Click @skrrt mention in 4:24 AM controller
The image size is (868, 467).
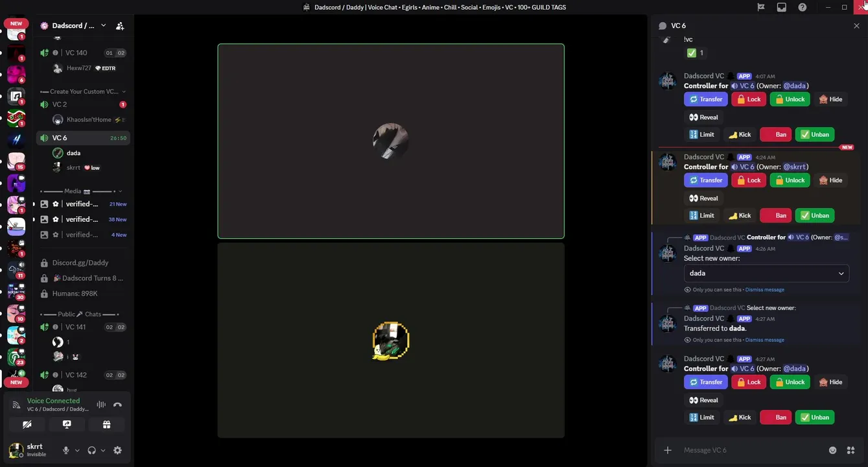(x=795, y=167)
